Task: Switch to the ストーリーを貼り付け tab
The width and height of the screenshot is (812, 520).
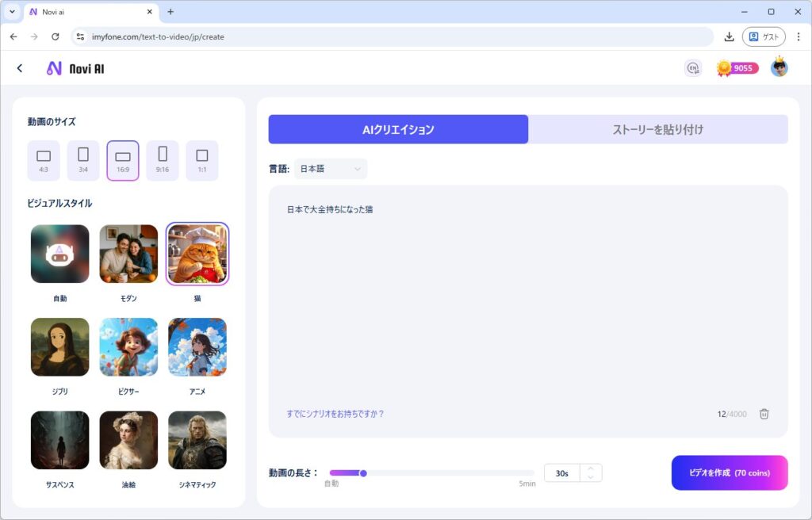Action: (x=658, y=129)
